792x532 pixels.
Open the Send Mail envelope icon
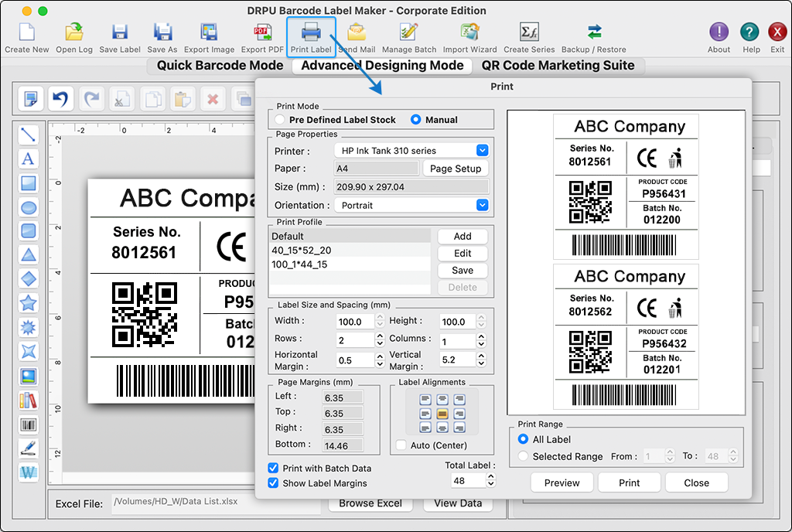(x=357, y=32)
